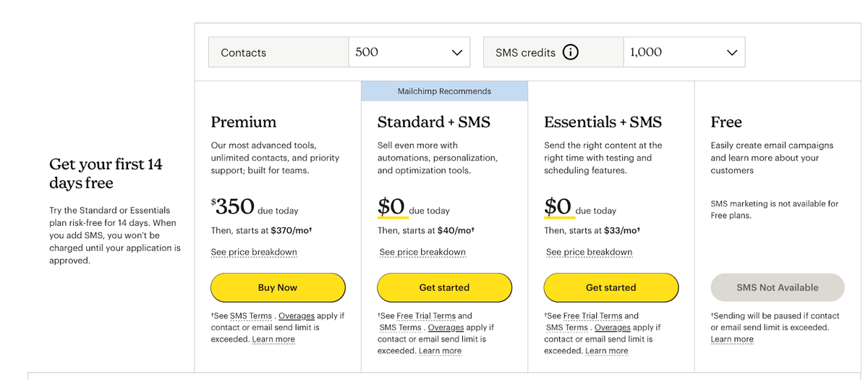Open Premium plan See price breakdown
Screen dimensions: 868x380
coord(254,252)
